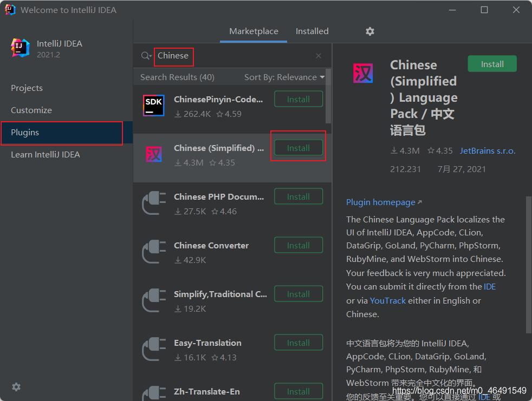The height and width of the screenshot is (401, 532).
Task: Click the search results list scrollbar
Action: pos(328,96)
